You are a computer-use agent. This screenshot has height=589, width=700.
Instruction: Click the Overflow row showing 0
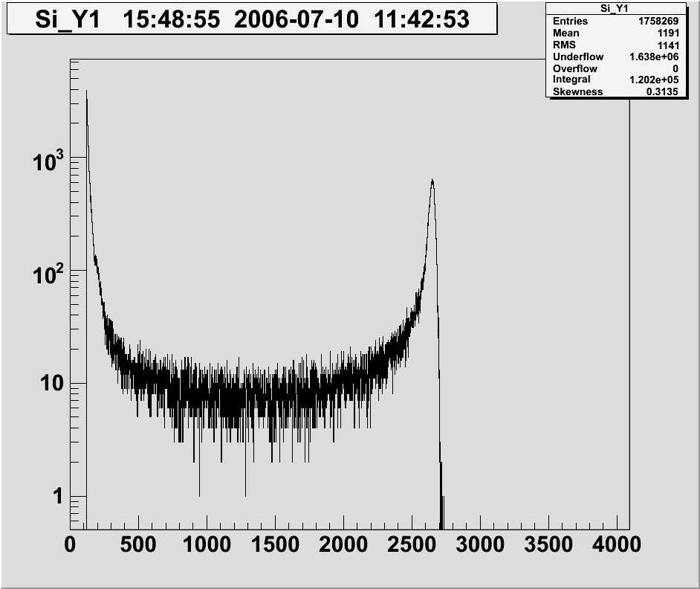click(x=622, y=68)
